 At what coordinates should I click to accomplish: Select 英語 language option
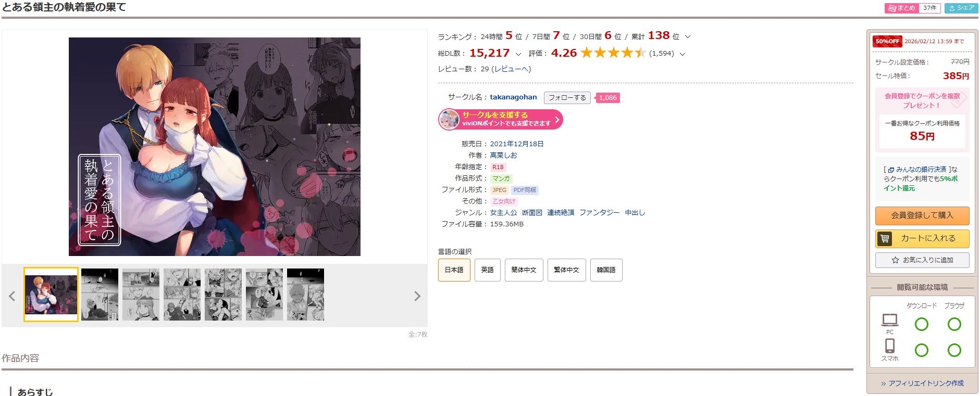(487, 270)
